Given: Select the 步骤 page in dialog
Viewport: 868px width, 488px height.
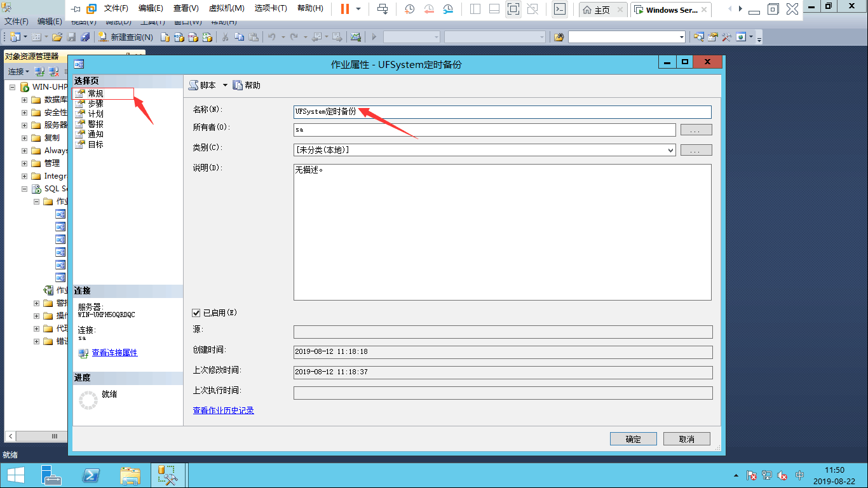Looking at the screenshot, I should point(95,104).
